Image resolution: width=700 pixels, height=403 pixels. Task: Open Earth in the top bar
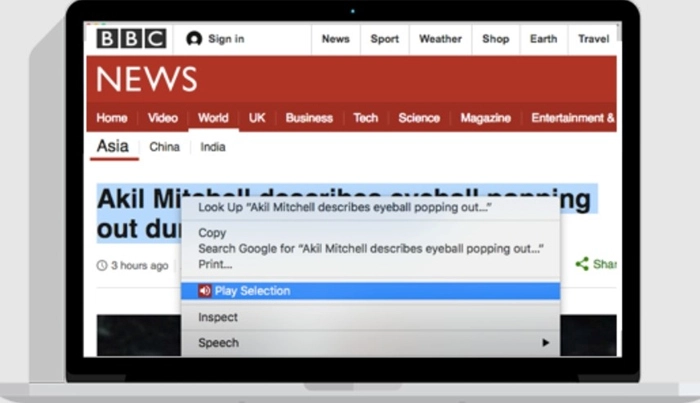click(x=543, y=39)
